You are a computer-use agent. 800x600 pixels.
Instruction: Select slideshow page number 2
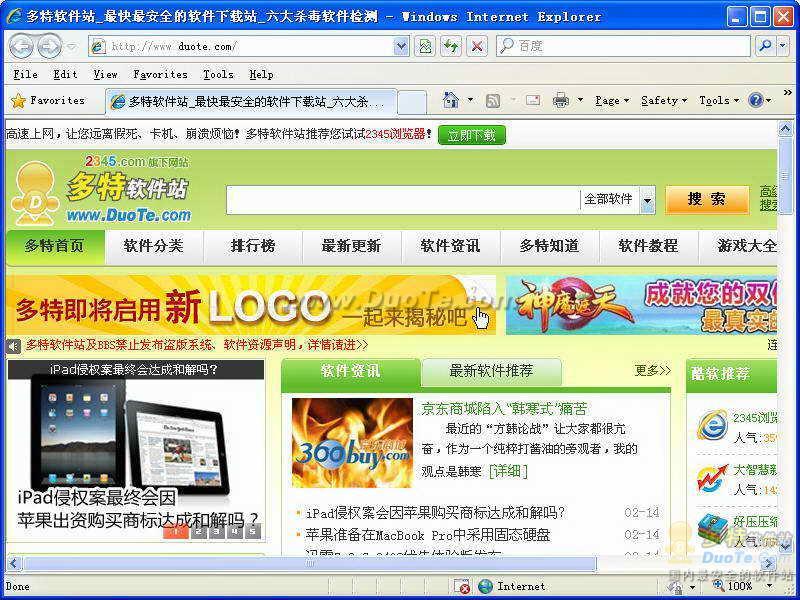click(x=198, y=532)
